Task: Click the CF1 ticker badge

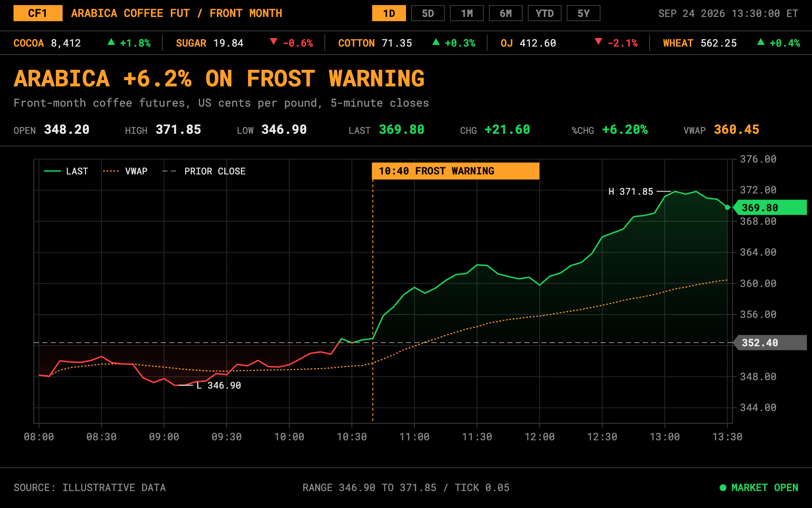Action: coord(38,14)
